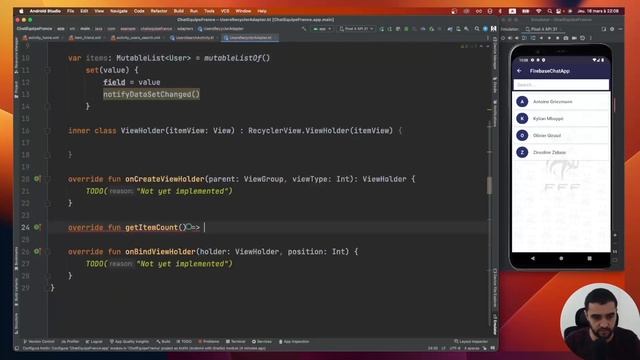640x360 pixels.
Task: Fold the ViewHolder class at line 16
Action: coord(47,131)
